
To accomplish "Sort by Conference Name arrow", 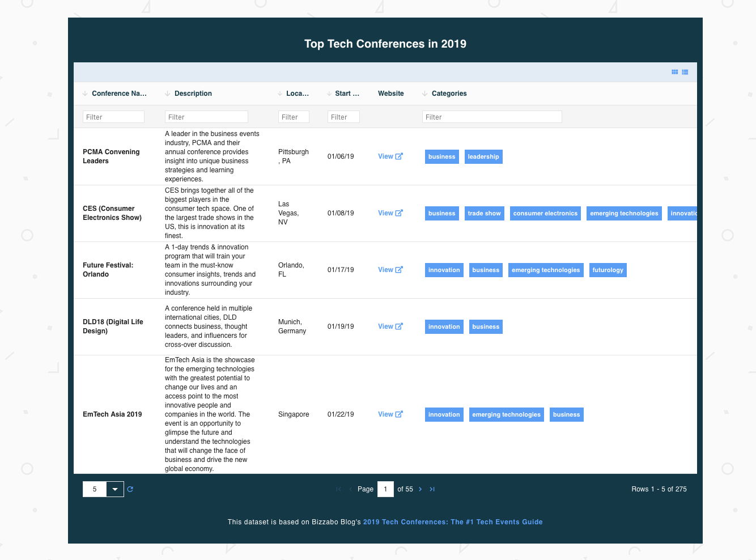I will pyautogui.click(x=85, y=94).
